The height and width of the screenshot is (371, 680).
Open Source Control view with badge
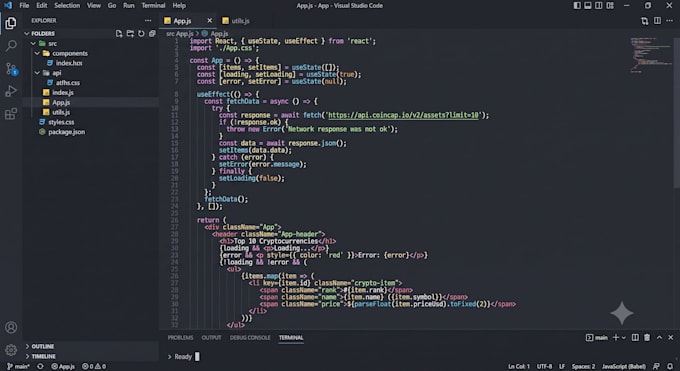click(11, 69)
